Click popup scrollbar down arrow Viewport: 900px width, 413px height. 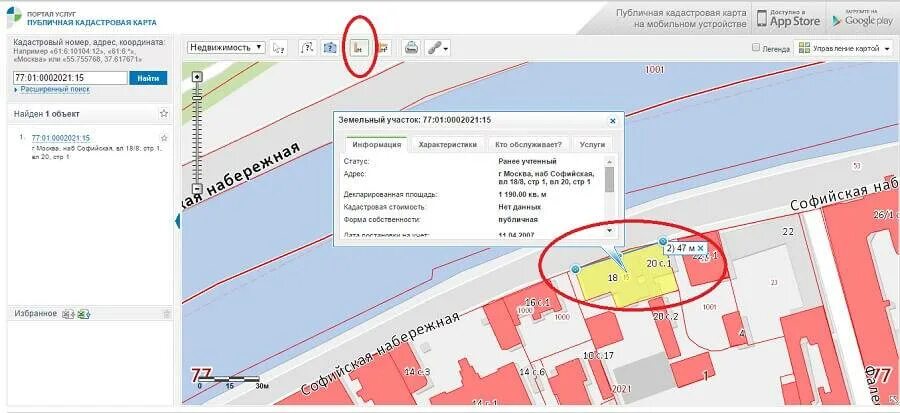(x=610, y=230)
